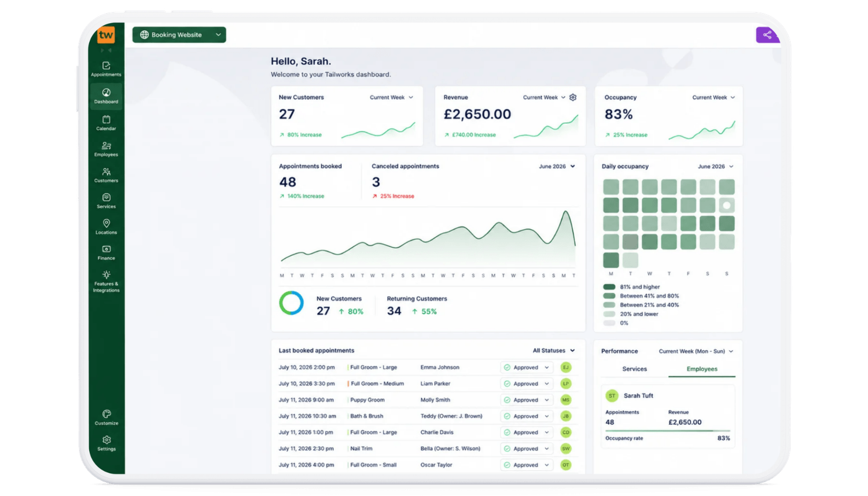Viewport: 868px width, 496px height.
Task: Click the JB avatar on Bath & Brush row
Action: click(566, 416)
